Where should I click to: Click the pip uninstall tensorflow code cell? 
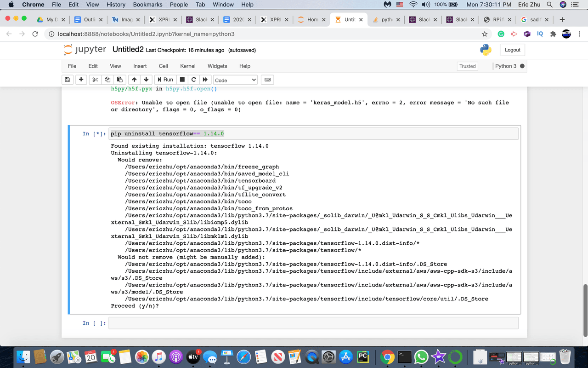point(314,134)
